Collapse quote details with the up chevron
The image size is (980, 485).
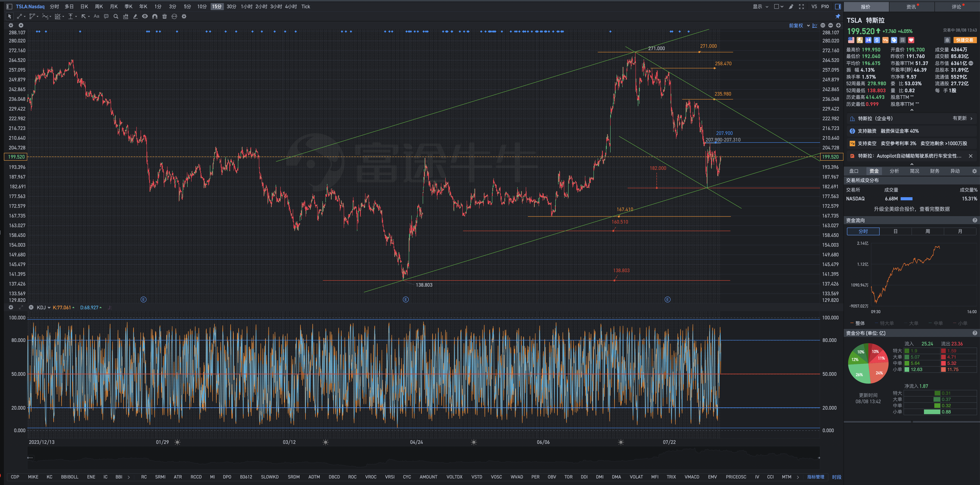click(x=912, y=110)
